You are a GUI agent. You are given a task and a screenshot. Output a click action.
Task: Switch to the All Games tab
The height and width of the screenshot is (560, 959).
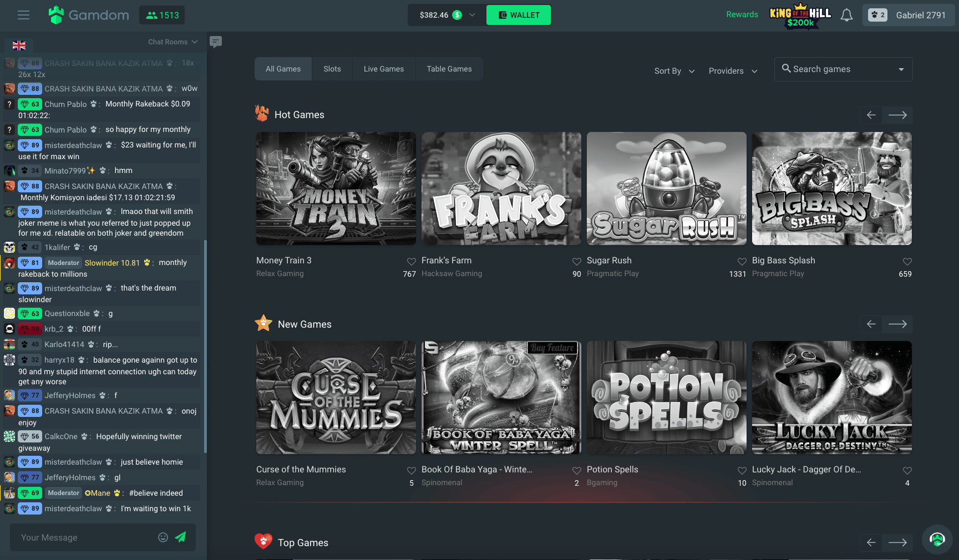coord(283,69)
